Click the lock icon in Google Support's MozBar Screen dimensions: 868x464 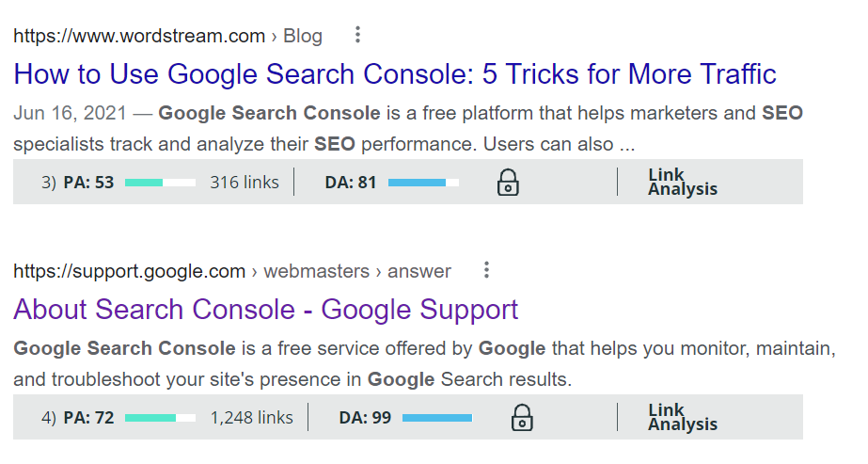[522, 417]
